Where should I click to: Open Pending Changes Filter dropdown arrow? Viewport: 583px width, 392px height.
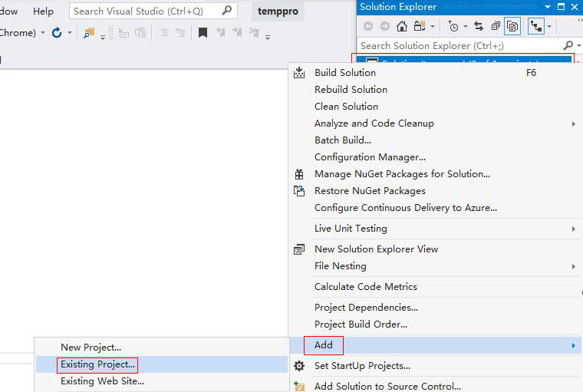click(466, 26)
